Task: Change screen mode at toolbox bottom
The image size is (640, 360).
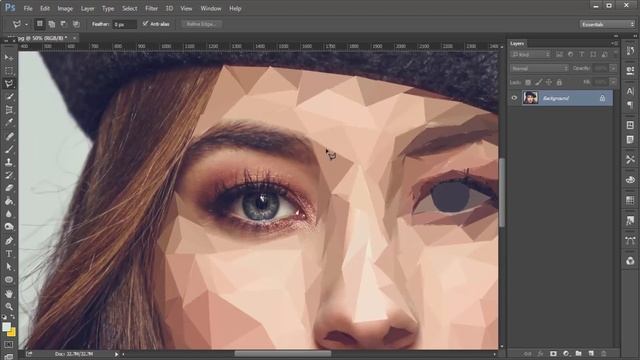Action: 9,356
